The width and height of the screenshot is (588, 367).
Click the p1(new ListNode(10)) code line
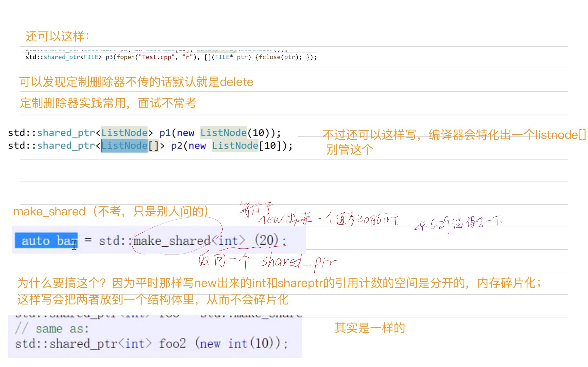144,133
